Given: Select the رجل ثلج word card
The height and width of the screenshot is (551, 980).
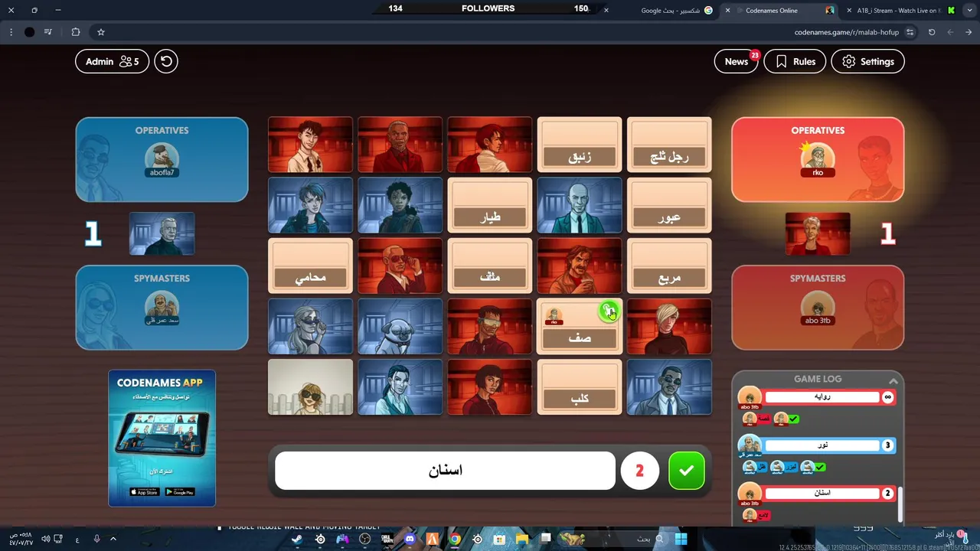Looking at the screenshot, I should click(x=669, y=145).
